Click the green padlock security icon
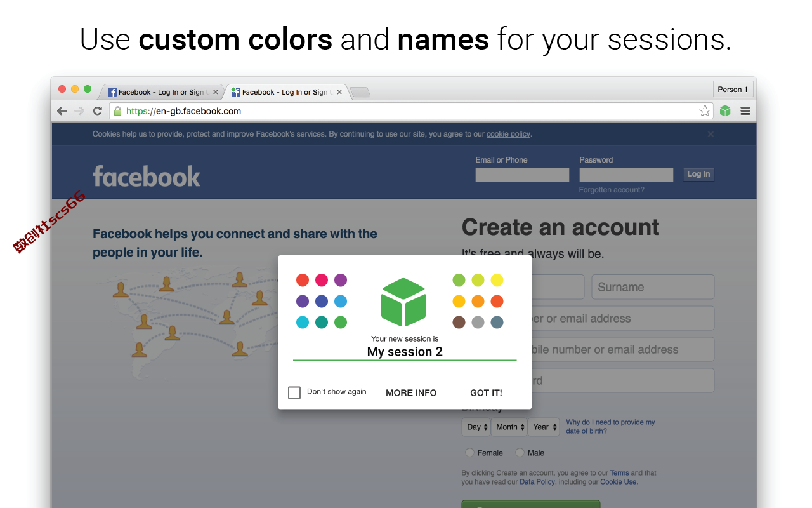Screen dimensions: 812x508 [117, 111]
